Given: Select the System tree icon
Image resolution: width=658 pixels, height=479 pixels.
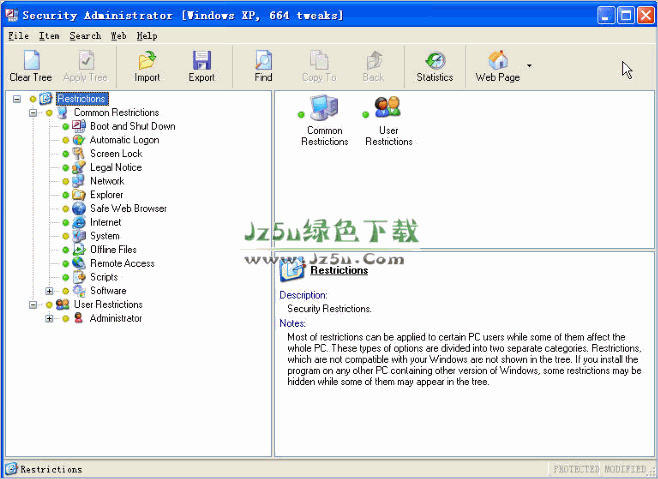Looking at the screenshot, I should click(79, 236).
